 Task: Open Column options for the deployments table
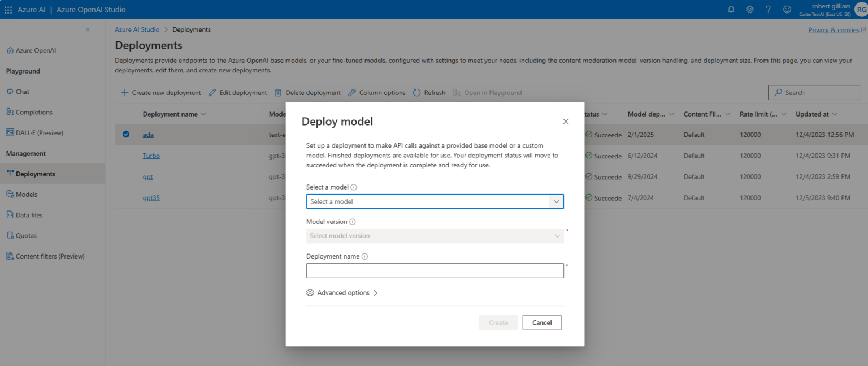[376, 92]
